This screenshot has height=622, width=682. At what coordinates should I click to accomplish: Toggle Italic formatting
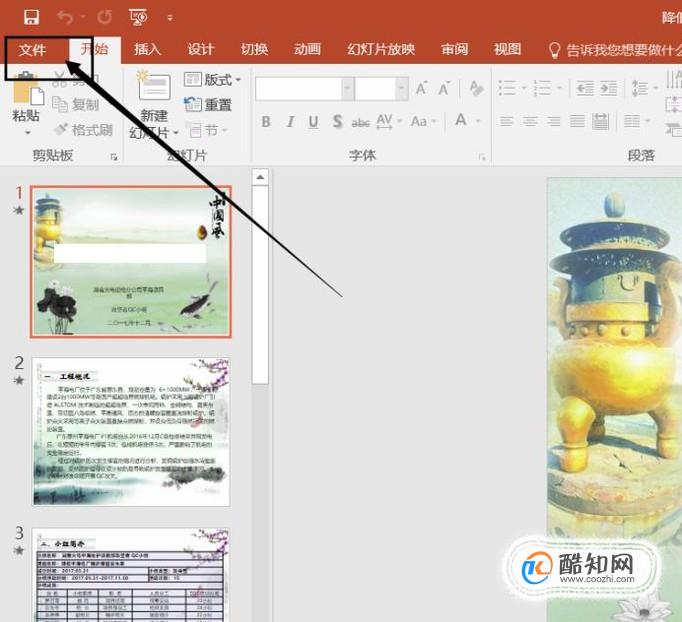pos(291,122)
